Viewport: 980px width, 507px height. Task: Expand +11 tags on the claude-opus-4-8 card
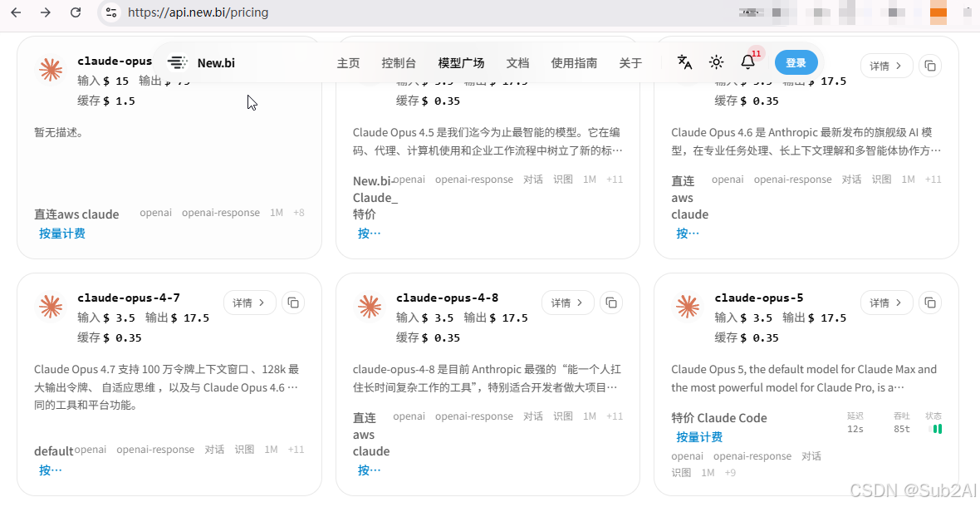point(615,416)
